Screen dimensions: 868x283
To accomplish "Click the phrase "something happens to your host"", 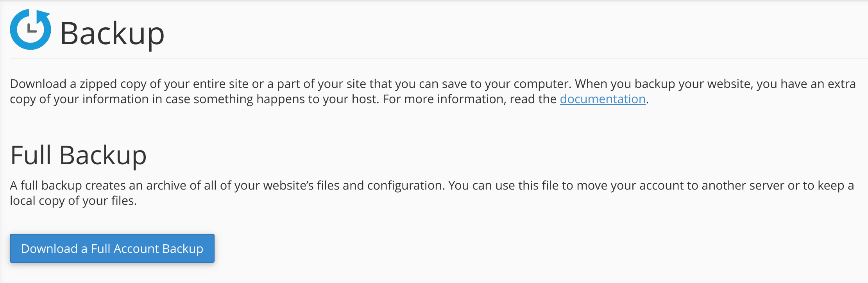I will (x=286, y=99).
